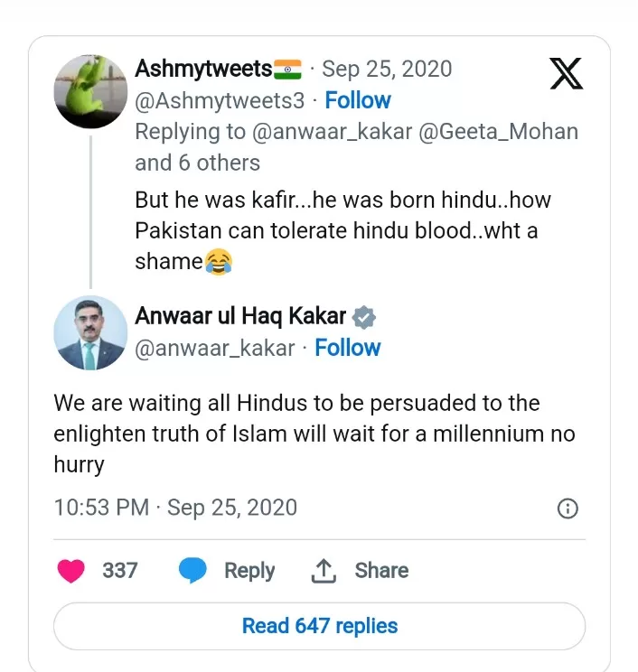Open the Anwaar ul Haq Kakar name link
638x672 pixels.
(240, 316)
